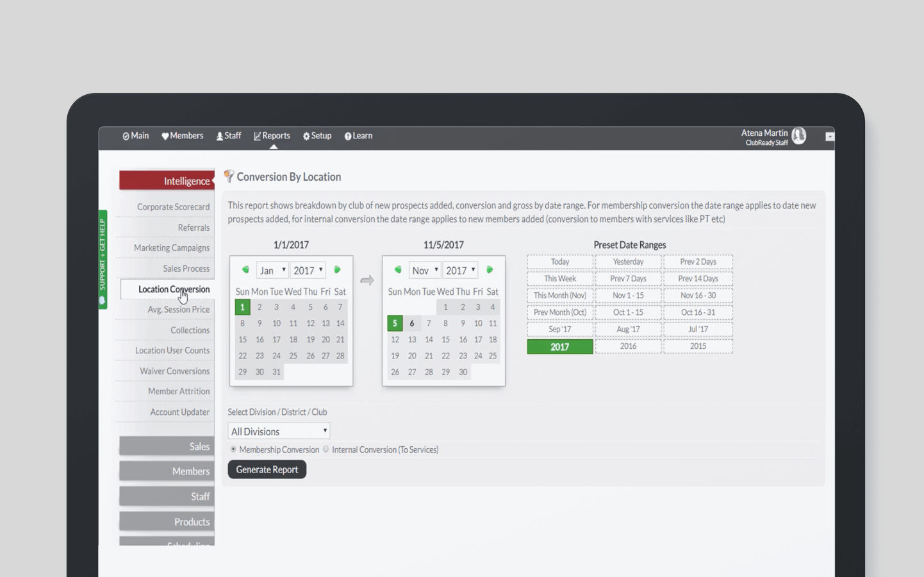The image size is (924, 577).
Task: Go to next month on start calendar
Action: point(337,270)
